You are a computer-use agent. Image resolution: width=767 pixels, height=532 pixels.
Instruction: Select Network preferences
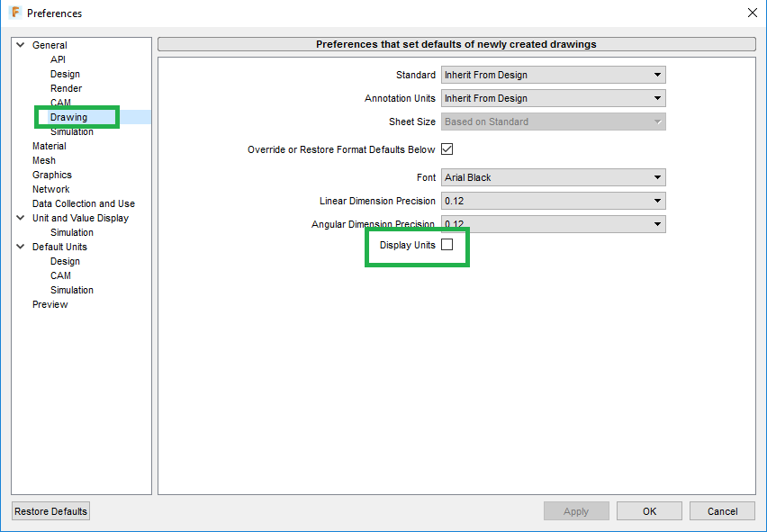coord(50,188)
